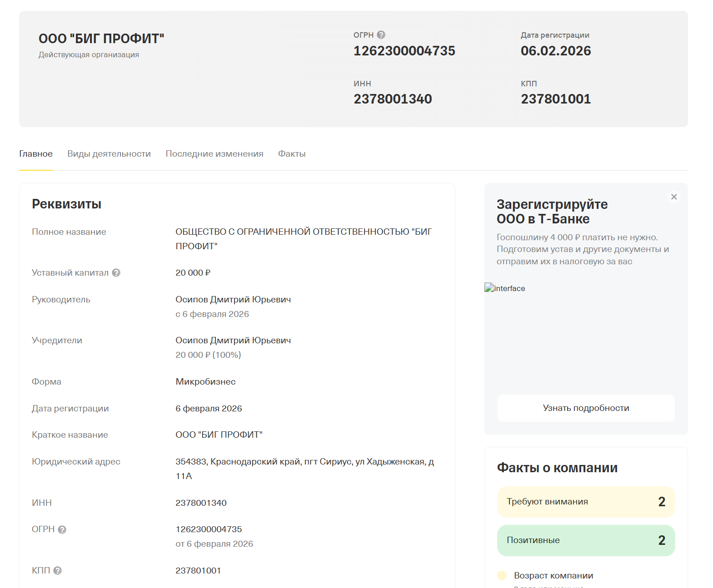The image size is (713, 588).
Task: Click the Узнать подробности button
Action: (586, 408)
